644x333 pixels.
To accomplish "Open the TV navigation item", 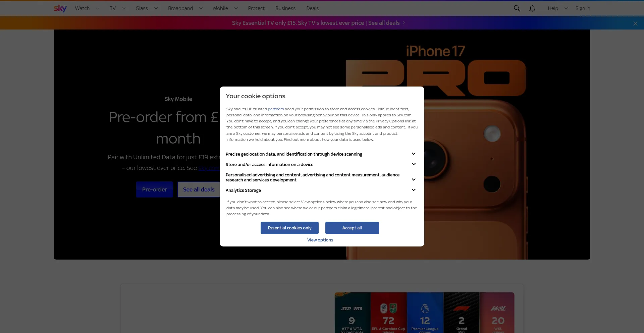I will pos(113,8).
